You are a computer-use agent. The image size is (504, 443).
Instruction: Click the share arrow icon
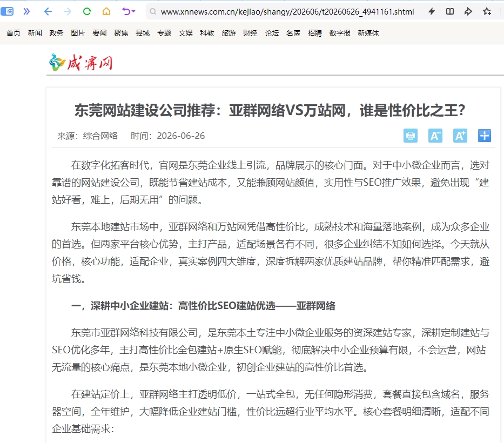(468, 11)
